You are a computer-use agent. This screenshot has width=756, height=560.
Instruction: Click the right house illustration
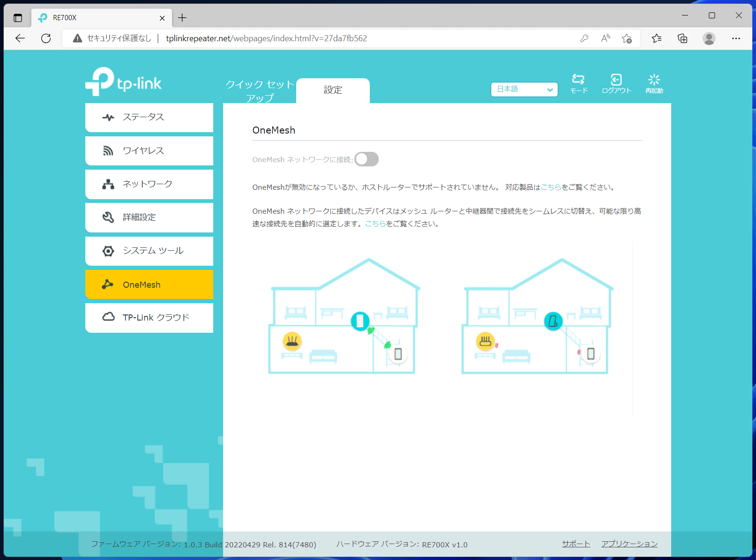[537, 316]
